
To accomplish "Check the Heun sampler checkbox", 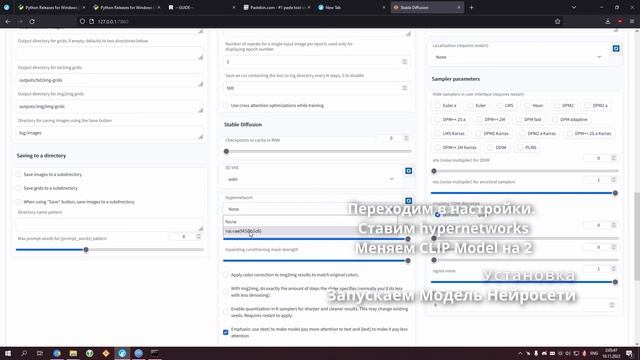I will coord(527,105).
